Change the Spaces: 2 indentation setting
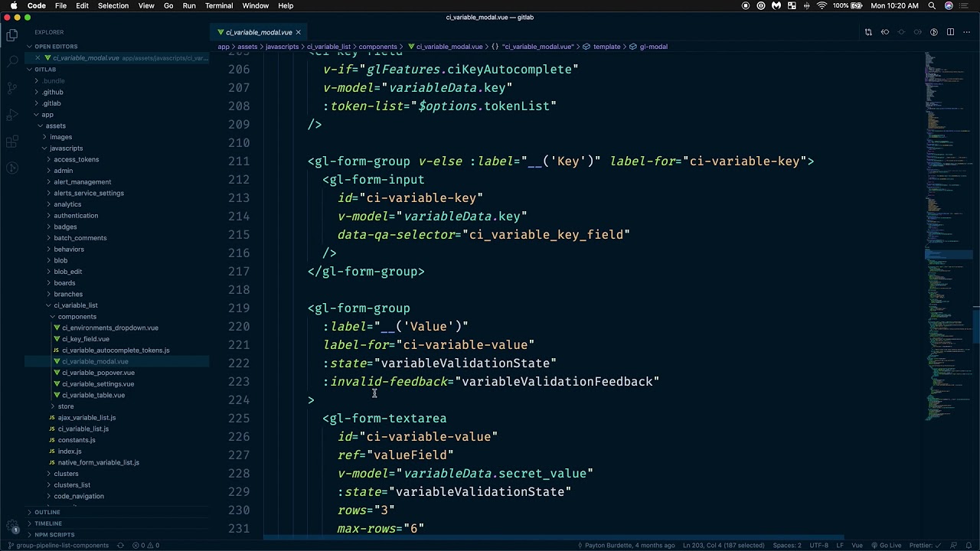The image size is (980, 551). pos(786,546)
